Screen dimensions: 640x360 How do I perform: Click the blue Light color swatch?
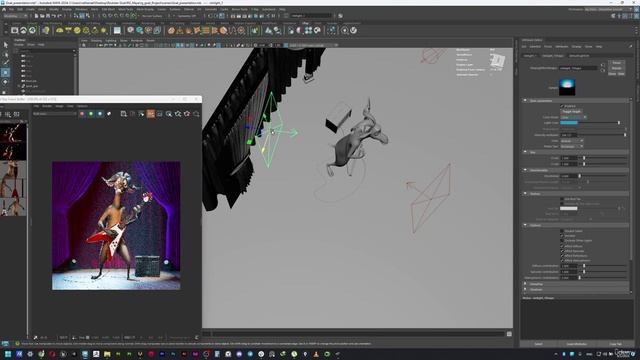click(x=569, y=122)
